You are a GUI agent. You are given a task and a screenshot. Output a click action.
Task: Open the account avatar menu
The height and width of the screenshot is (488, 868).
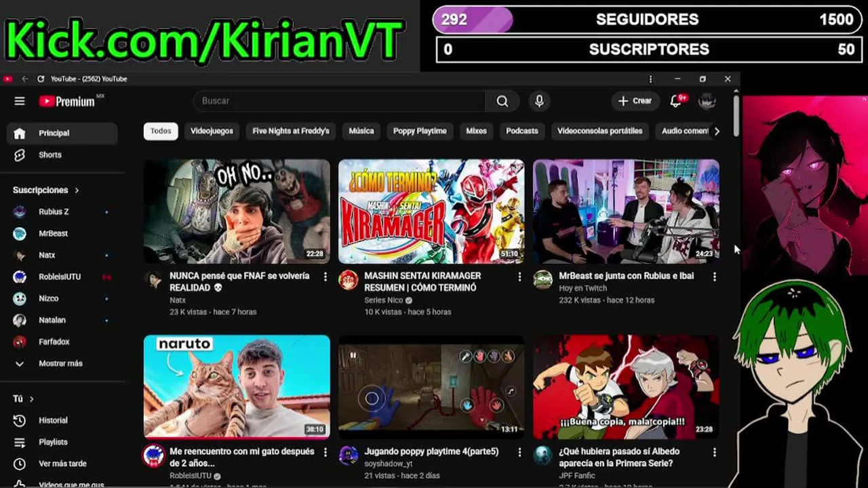tap(707, 101)
